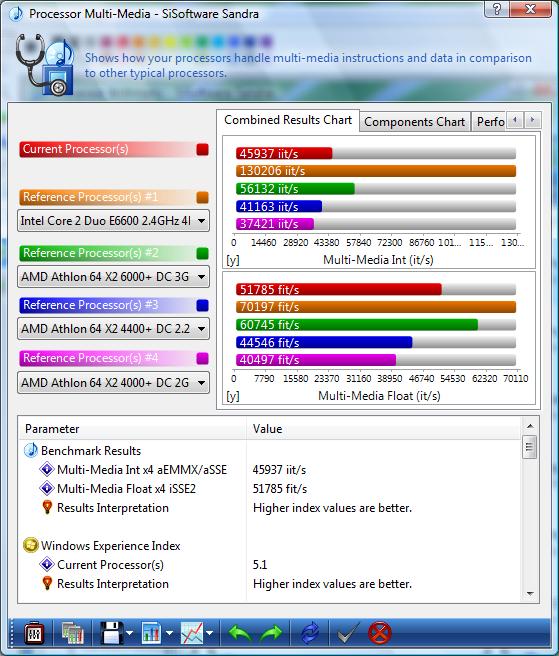
Task: Click the Multi-Media Float x4 diamond icon
Action: click(47, 488)
